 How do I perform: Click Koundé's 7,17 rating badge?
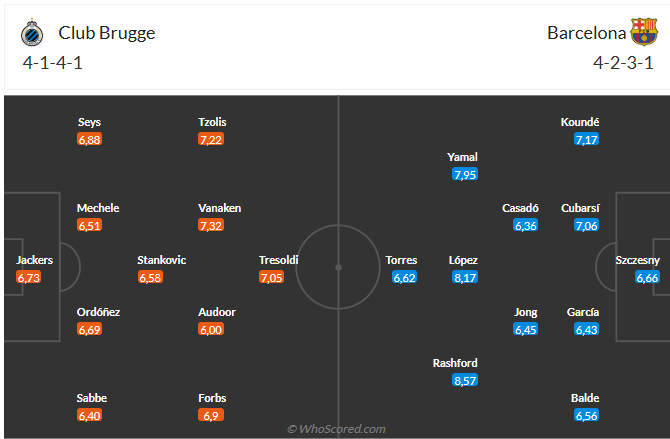[586, 139]
